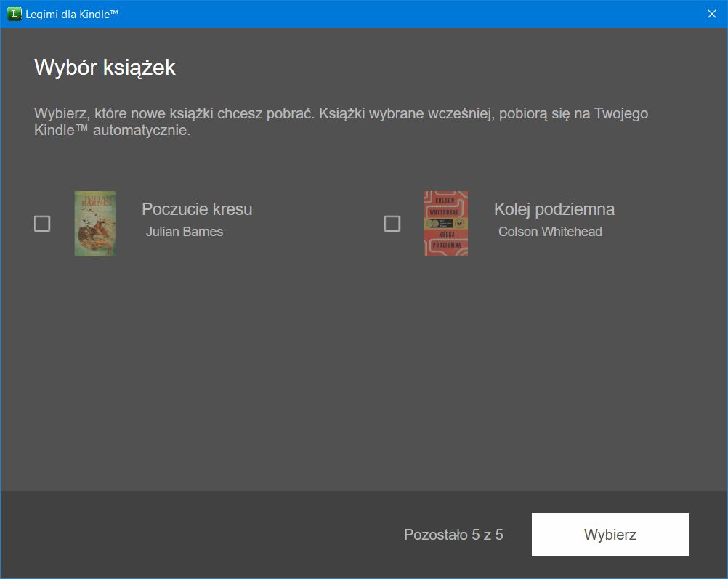This screenshot has height=579, width=728.
Task: Tick the Kolej podziemna checkbox
Action: (x=392, y=223)
